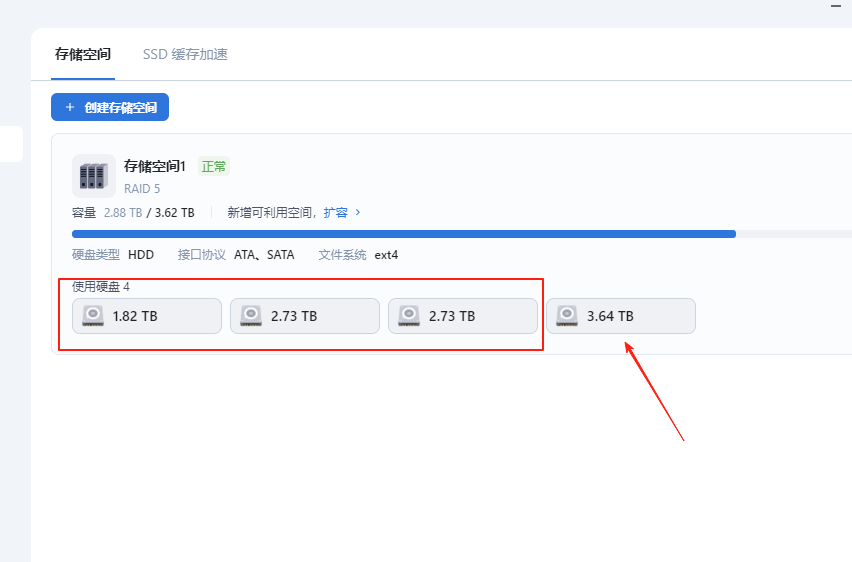This screenshot has width=852, height=562.
Task: Click the 新增可利用空间 notice text
Action: [272, 213]
